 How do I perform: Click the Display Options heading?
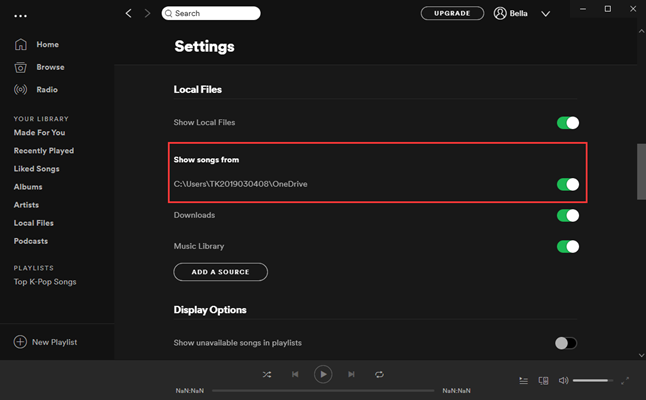[x=210, y=310]
